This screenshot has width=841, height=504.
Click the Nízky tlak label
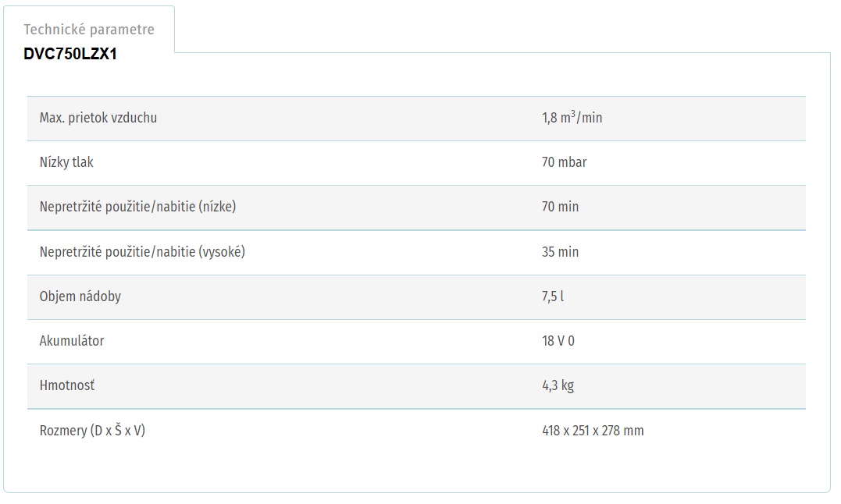(x=66, y=162)
